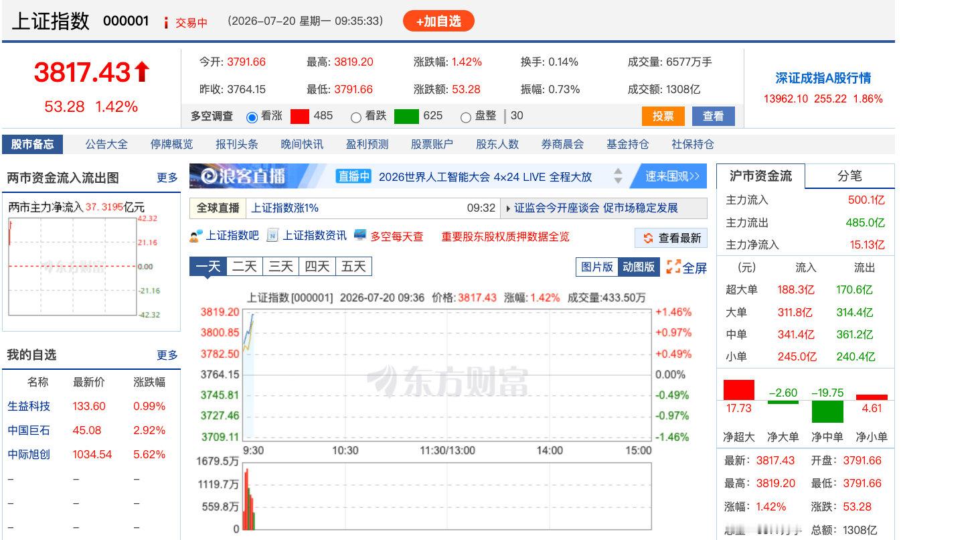Open 基金持仓 in the menu bar
The image size is (980, 540).
click(x=628, y=144)
